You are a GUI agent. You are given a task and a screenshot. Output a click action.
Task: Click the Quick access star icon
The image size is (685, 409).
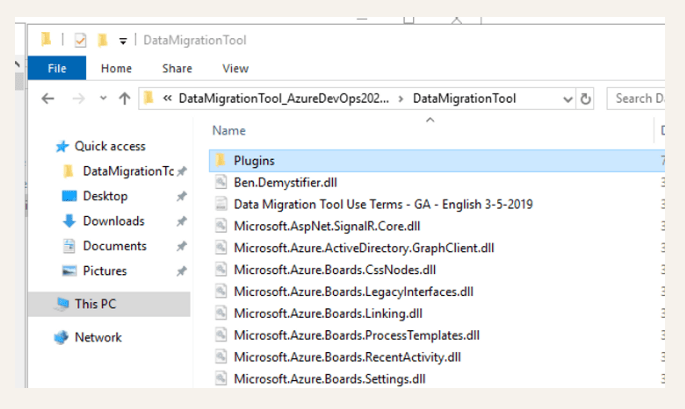tap(62, 146)
